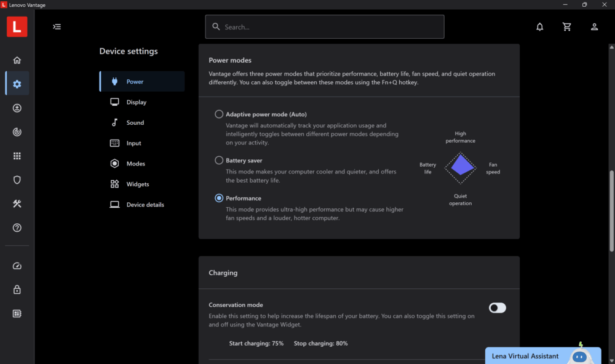Screen dimensions: 615x364
Task: Click the padlock icon in sidebar
Action: point(17,290)
